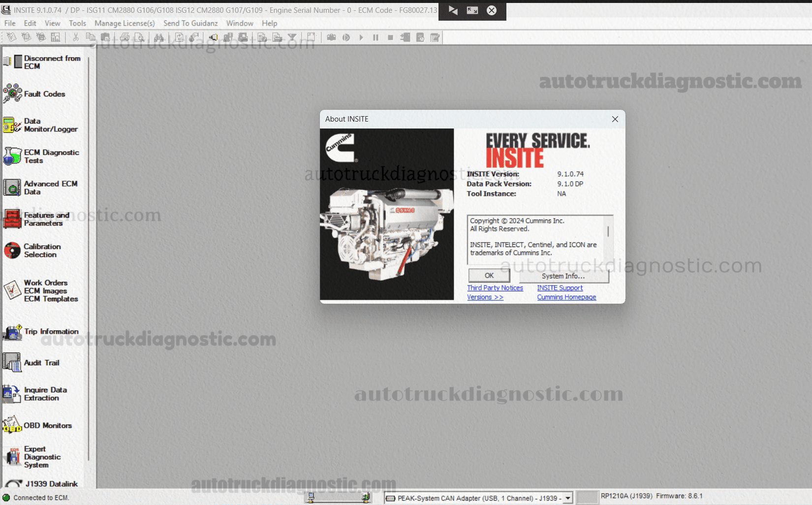Open the Manage License(s) menu
This screenshot has width=812, height=505.
pos(125,23)
